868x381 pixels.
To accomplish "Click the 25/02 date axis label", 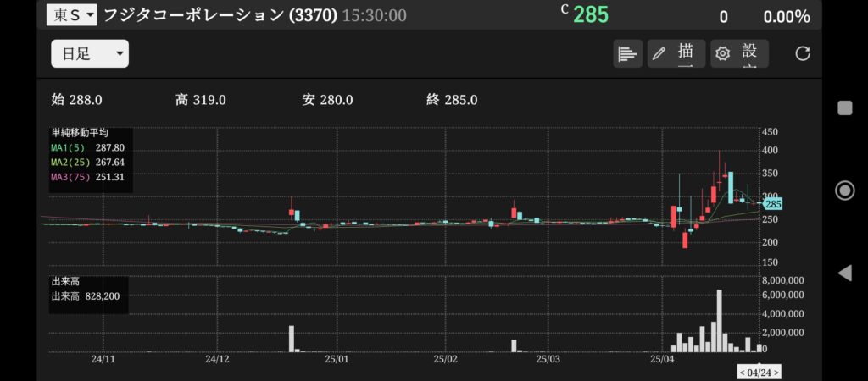I will tap(446, 359).
